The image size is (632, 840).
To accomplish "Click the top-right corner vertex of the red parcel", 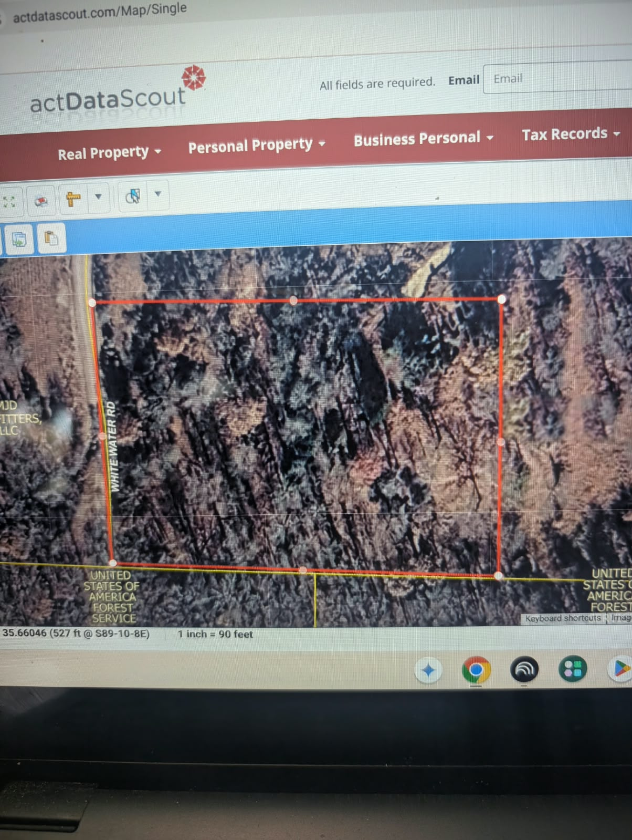I will point(502,299).
